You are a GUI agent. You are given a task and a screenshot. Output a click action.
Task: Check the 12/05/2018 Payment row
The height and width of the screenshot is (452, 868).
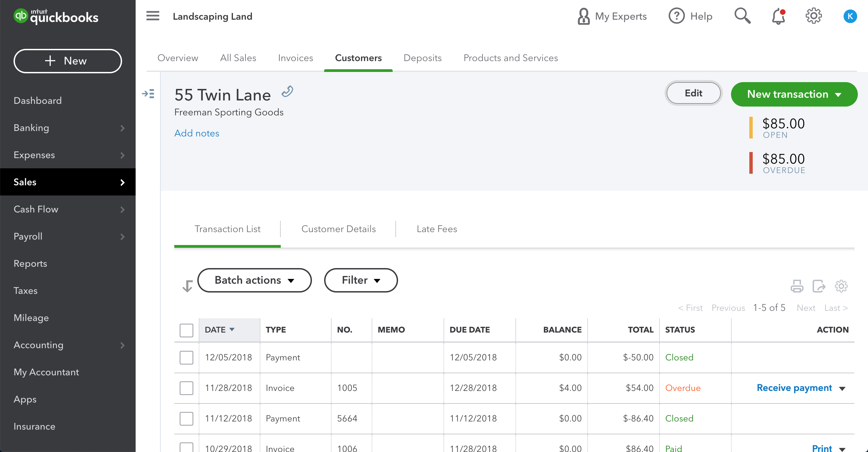coord(186,357)
